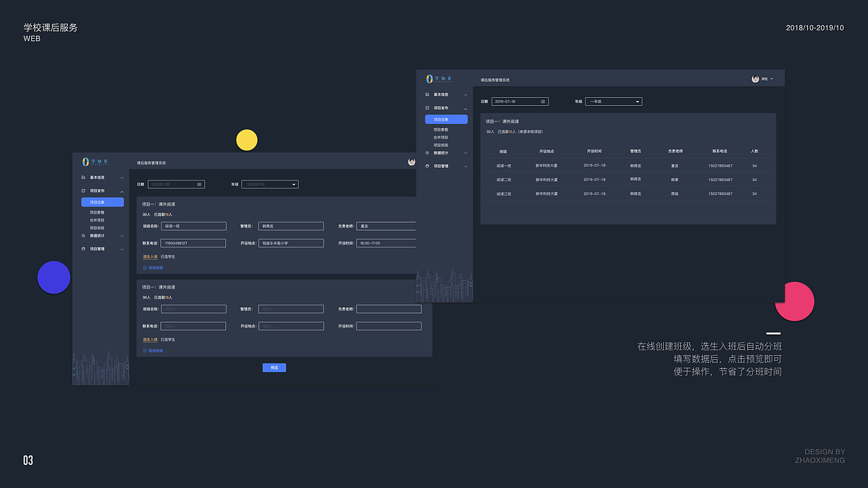Viewport: 868px width, 488px height.
Task: Click the 课后服务管理系统 title in the table window
Action: [x=495, y=80]
